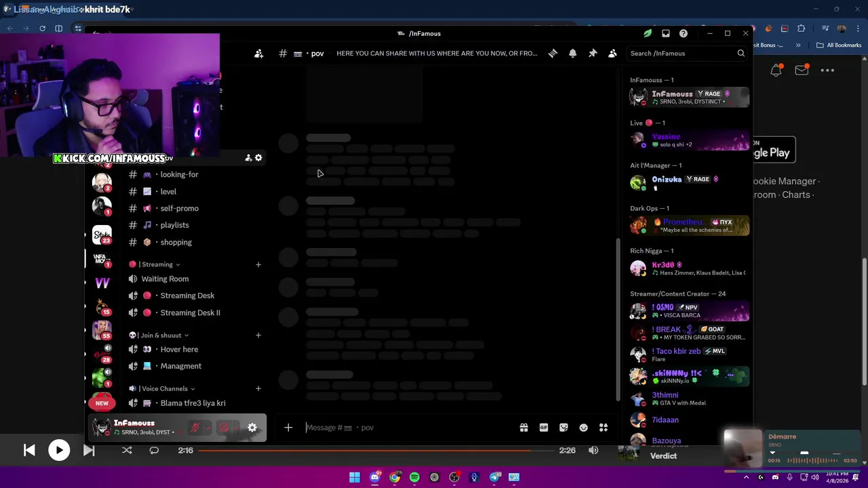Select member 7idaaan in member list
The image size is (868, 488).
point(688,420)
